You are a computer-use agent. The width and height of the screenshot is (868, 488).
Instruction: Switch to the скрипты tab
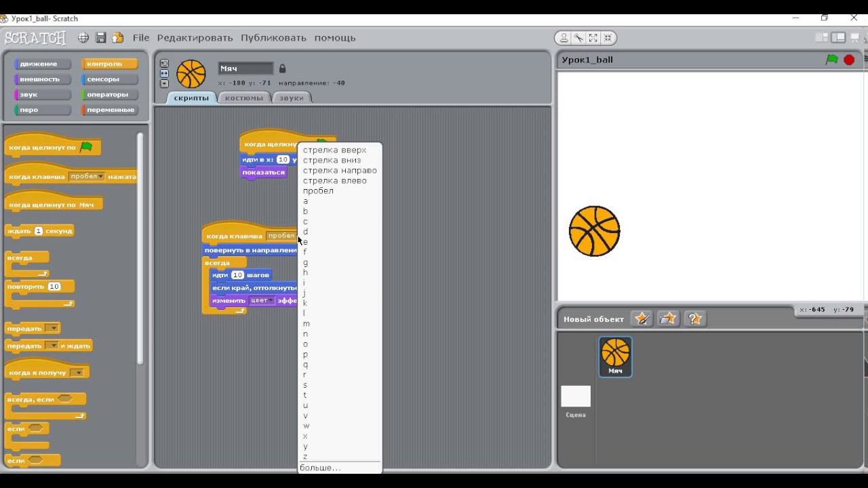coord(191,98)
